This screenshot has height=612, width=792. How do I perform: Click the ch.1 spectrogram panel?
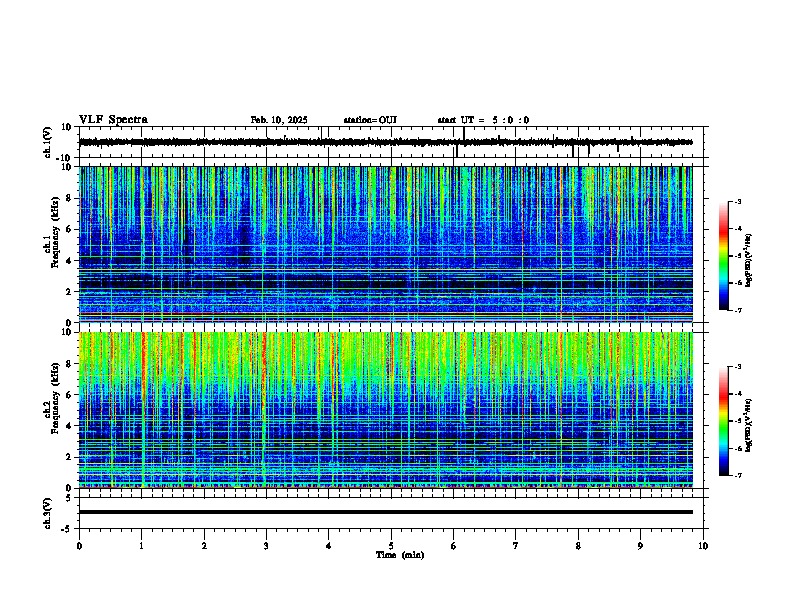[385, 244]
